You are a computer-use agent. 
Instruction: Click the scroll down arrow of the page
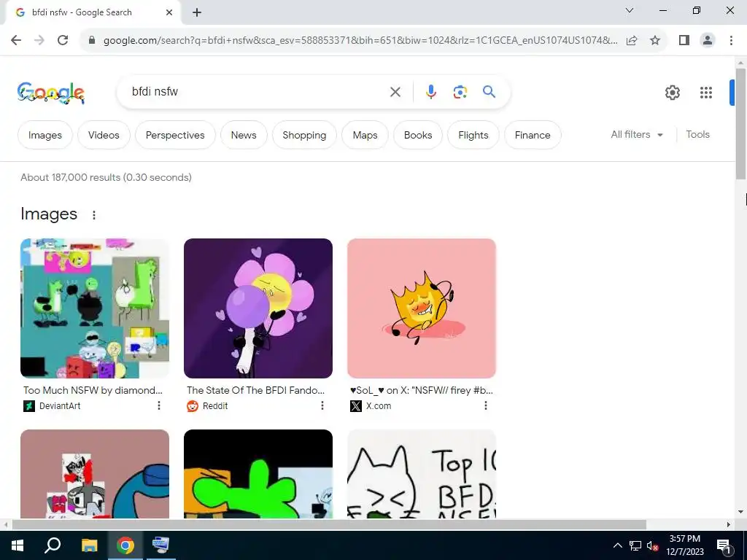coord(740,512)
